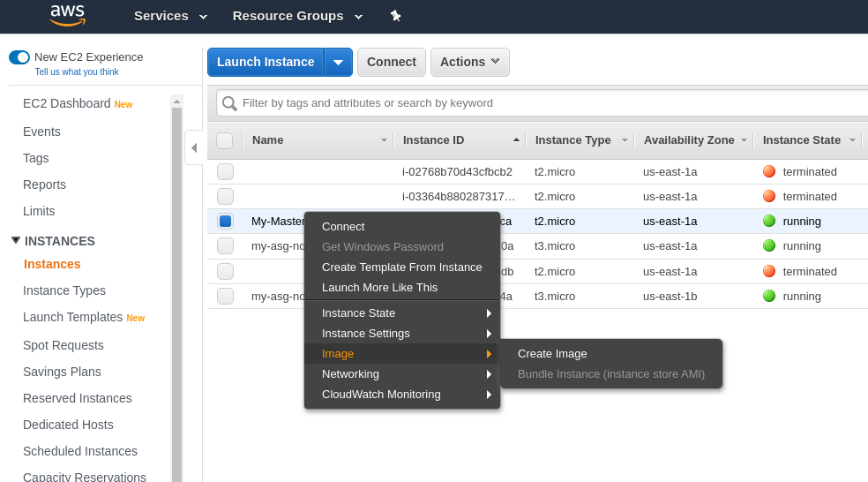
Task: Open EC2 Dashboard in sidebar
Action: pyautogui.click(x=66, y=103)
